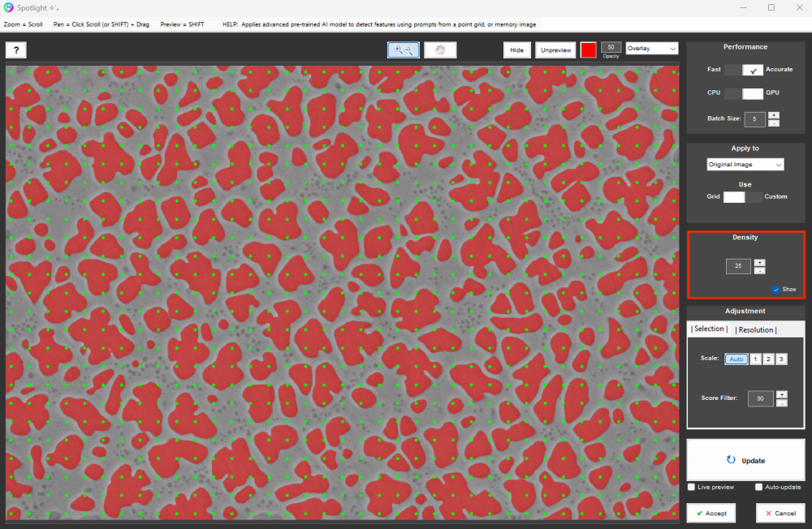Image resolution: width=812 pixels, height=529 pixels.
Task: Increase Score Filter with the plus stepper
Action: [x=782, y=394]
